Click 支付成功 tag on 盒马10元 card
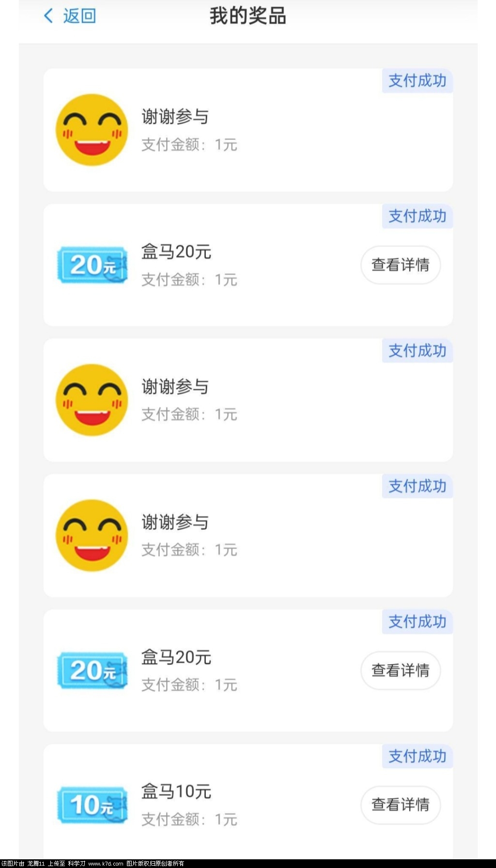Image resolution: width=496 pixels, height=868 pixels. coord(418,756)
